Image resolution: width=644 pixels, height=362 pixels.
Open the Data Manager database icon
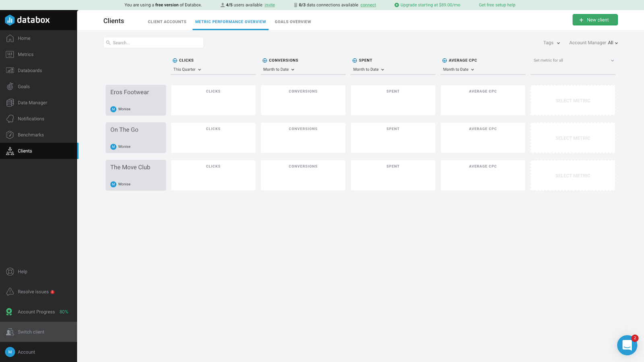(x=10, y=103)
